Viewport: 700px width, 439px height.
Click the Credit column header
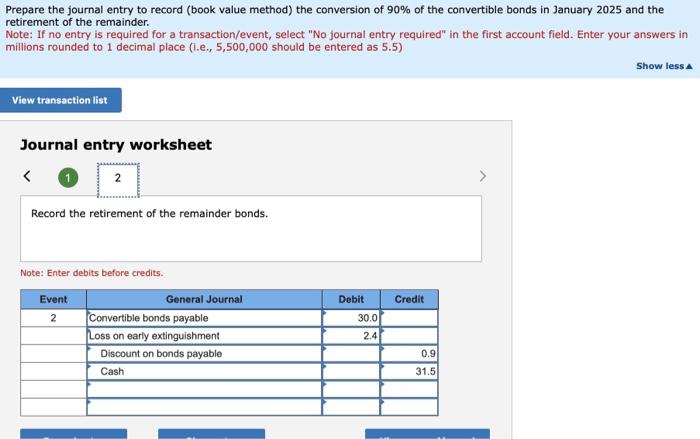(409, 299)
